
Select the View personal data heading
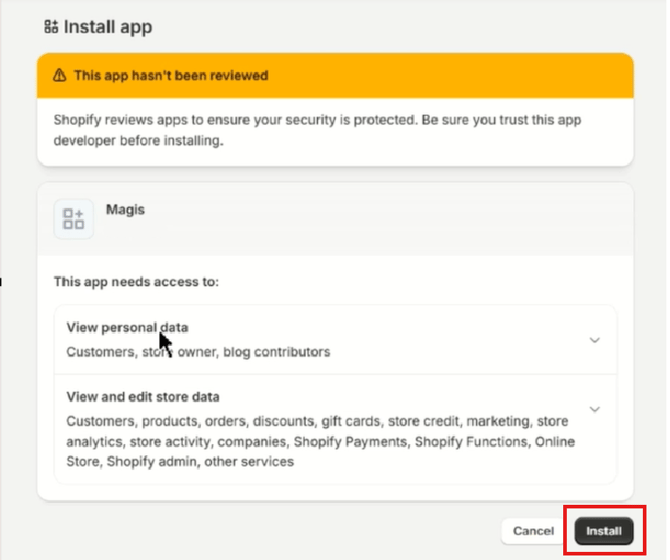coord(127,327)
